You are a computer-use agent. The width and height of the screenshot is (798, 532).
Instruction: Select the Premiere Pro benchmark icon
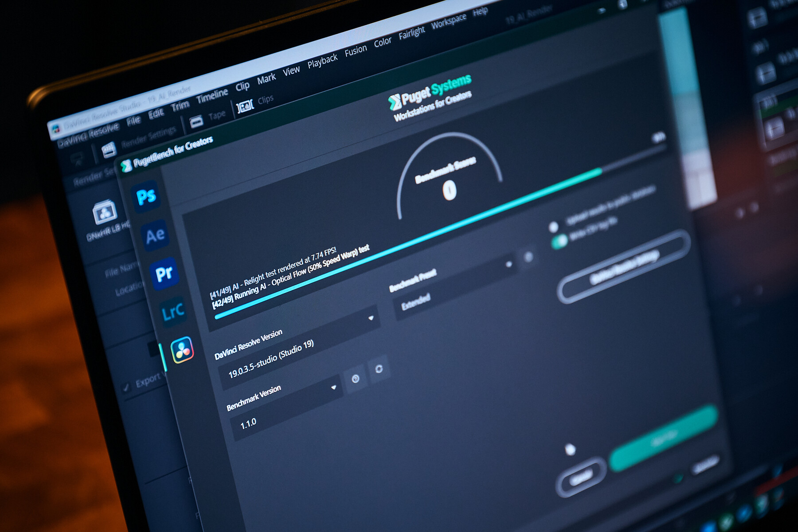[164, 274]
